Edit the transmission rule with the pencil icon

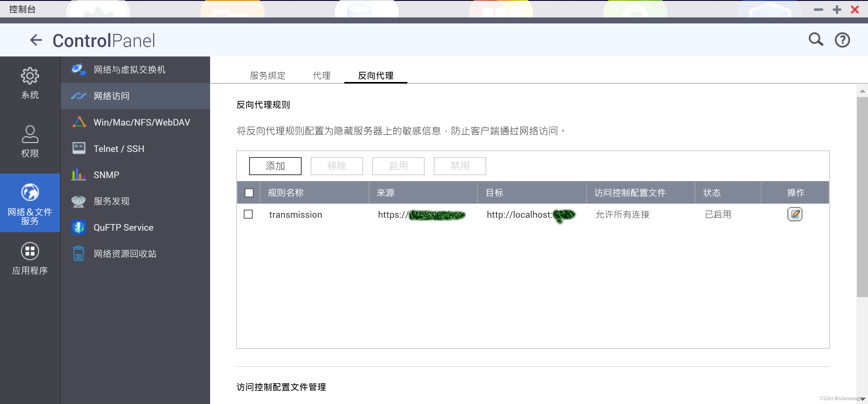795,214
